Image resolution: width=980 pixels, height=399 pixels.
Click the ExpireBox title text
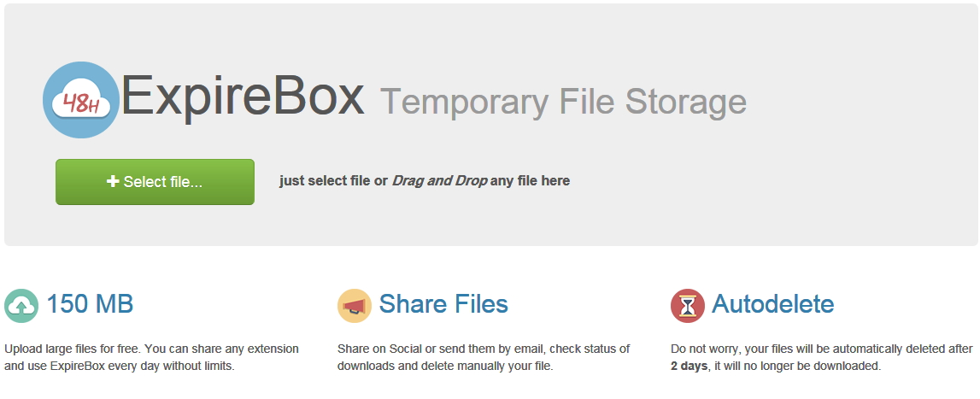point(244,97)
